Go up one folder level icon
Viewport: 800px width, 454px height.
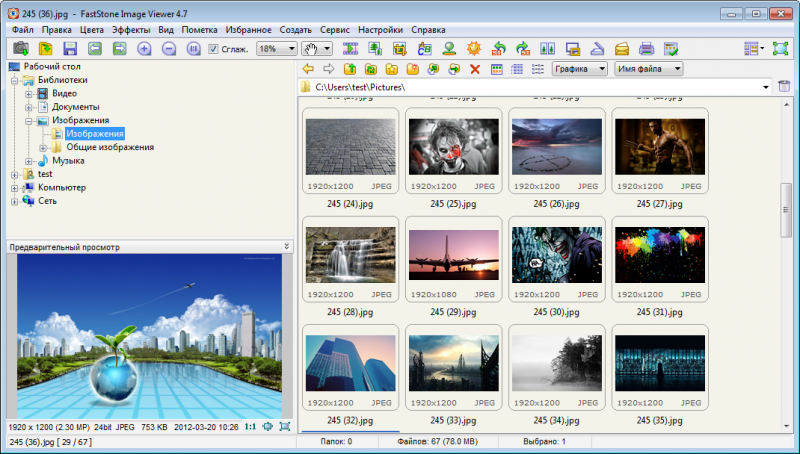pos(349,69)
